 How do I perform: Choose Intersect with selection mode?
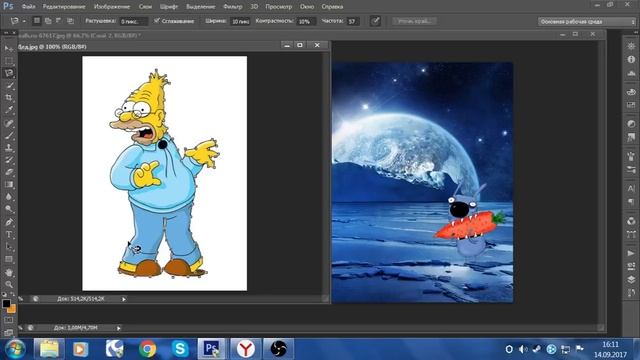tap(70, 21)
